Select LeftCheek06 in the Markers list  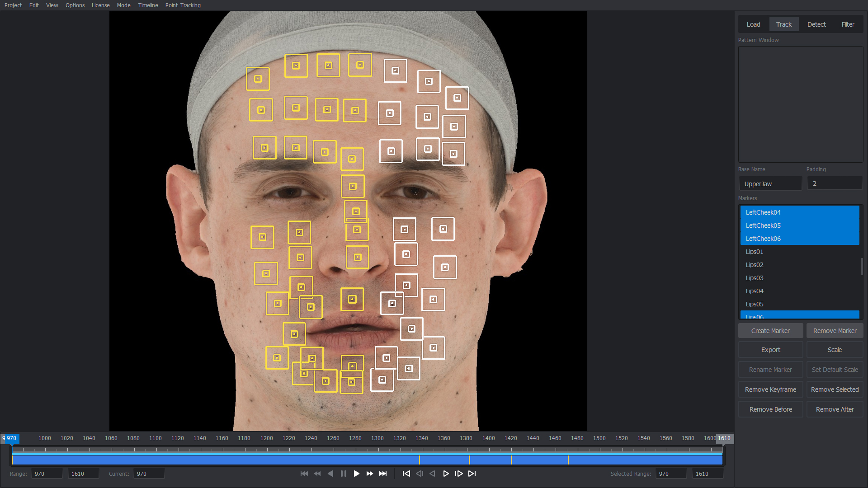click(x=799, y=239)
